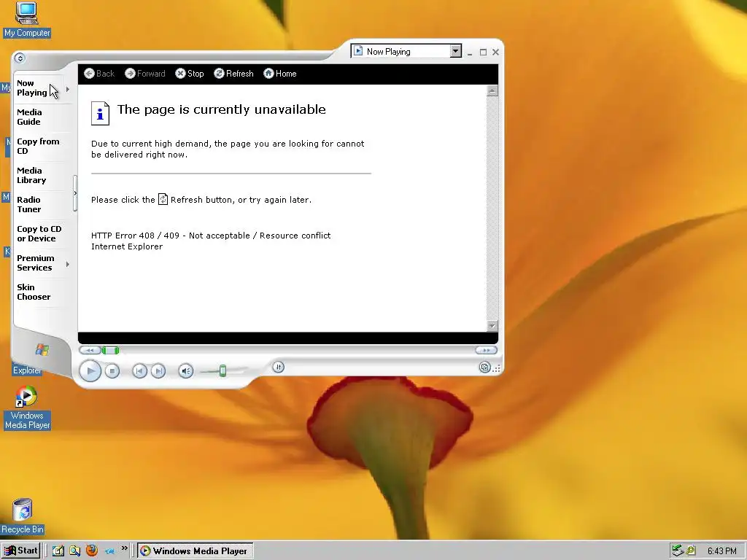Click the volume slider handle
This screenshot has width=747, height=560.
point(222,371)
